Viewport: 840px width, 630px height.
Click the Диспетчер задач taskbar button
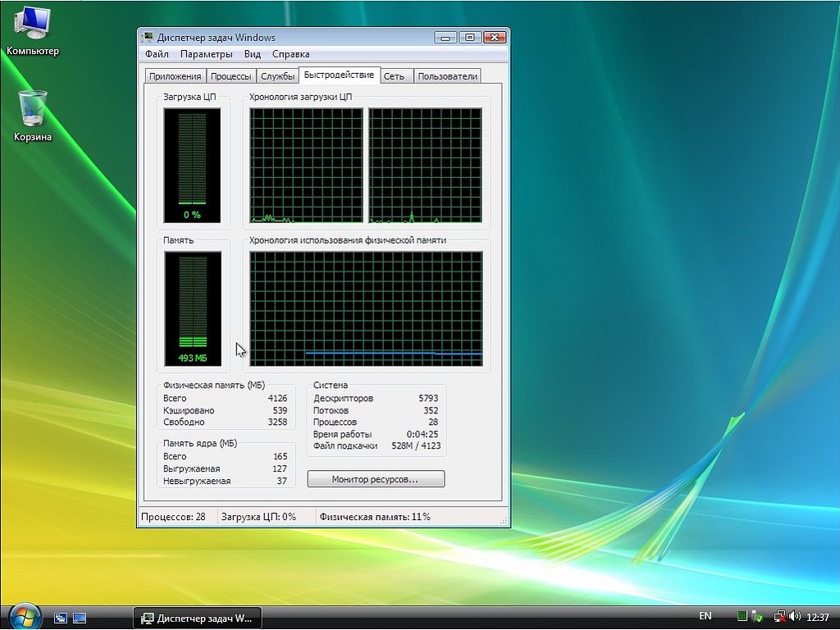198,618
